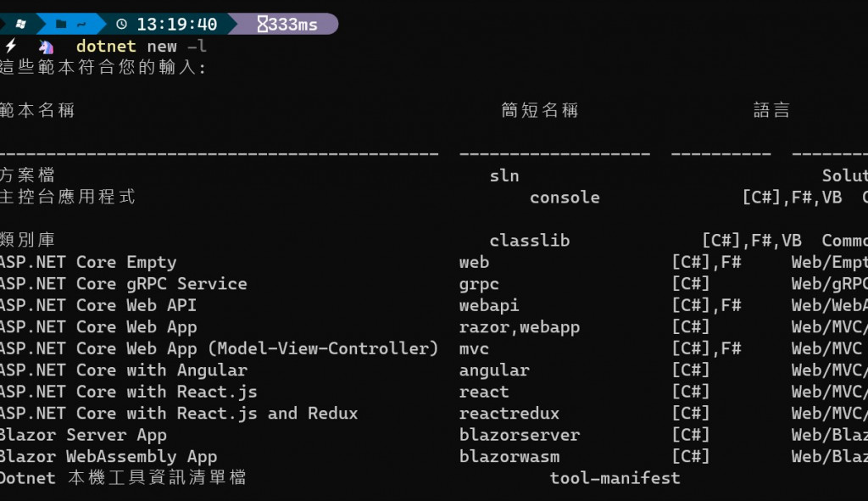The width and height of the screenshot is (868, 501).
Task: Click the Windows logo prompt segment
Action: point(20,24)
